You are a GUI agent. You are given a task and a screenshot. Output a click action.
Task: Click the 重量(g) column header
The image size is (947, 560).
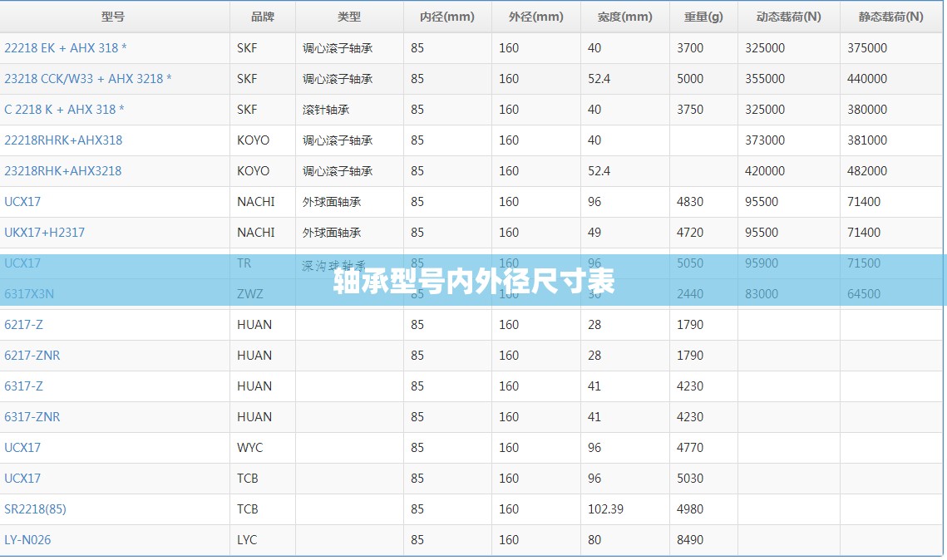click(x=703, y=17)
